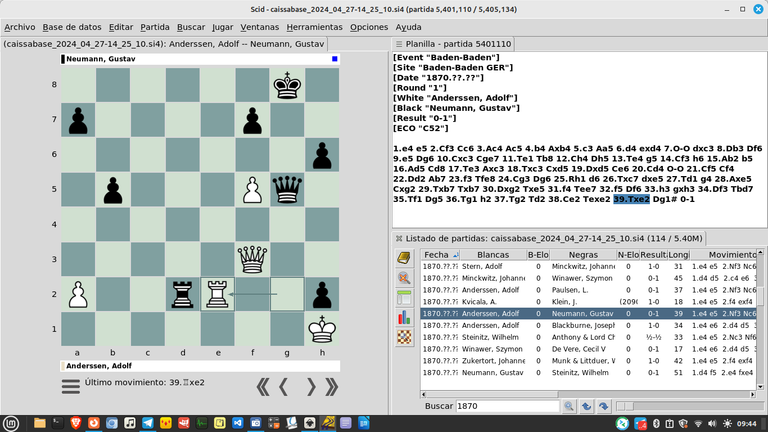The height and width of the screenshot is (432, 768).
Task: Advance one move forward
Action: 311,387
